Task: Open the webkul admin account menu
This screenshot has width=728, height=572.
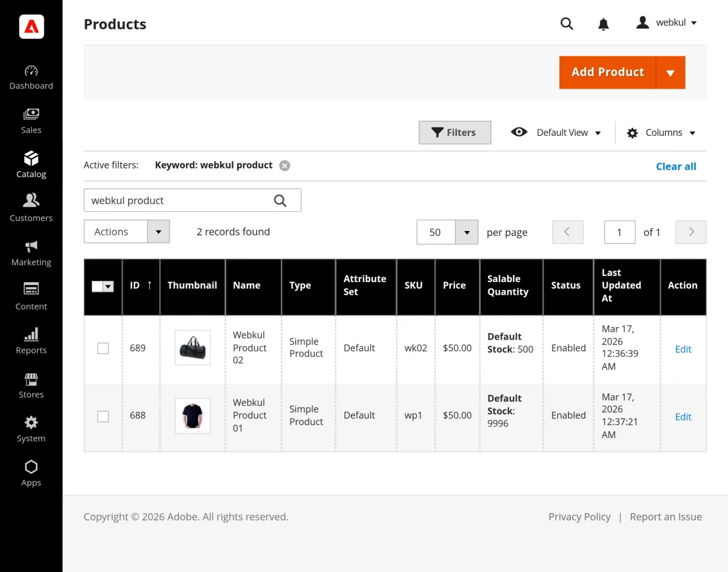Action: pyautogui.click(x=666, y=22)
